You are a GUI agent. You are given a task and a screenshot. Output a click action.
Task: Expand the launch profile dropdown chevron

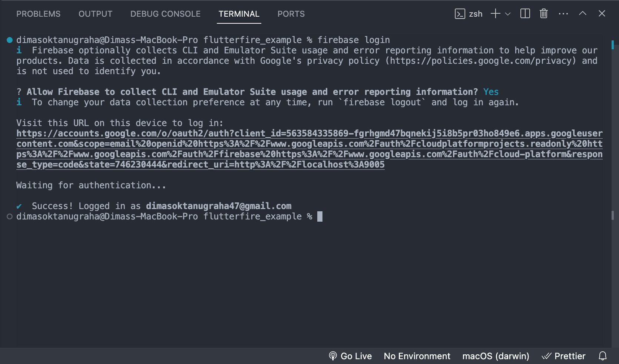coord(508,14)
